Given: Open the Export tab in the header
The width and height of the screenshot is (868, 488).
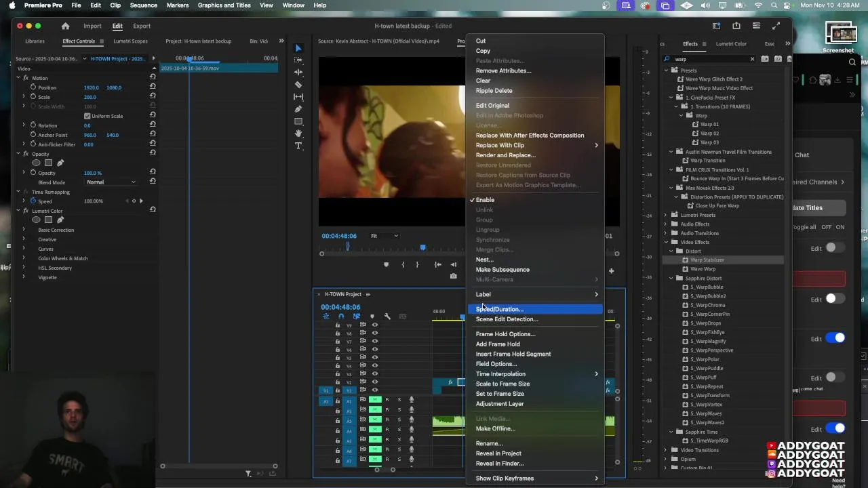Looking at the screenshot, I should pos(142,26).
